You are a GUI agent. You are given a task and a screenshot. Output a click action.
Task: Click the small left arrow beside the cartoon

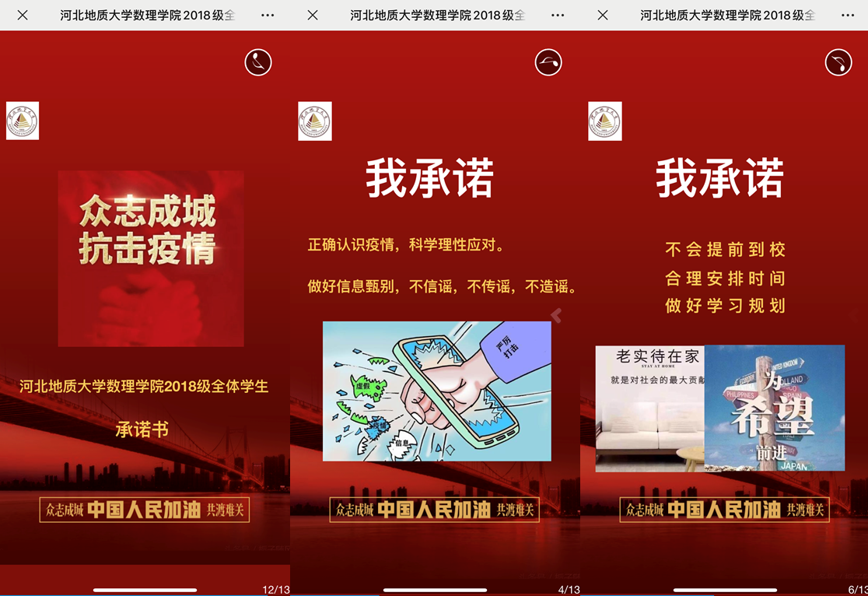click(556, 314)
